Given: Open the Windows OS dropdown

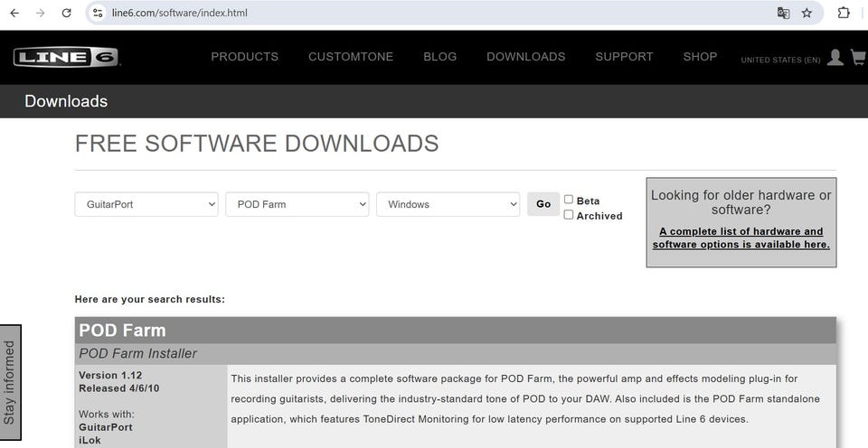Looking at the screenshot, I should (448, 204).
